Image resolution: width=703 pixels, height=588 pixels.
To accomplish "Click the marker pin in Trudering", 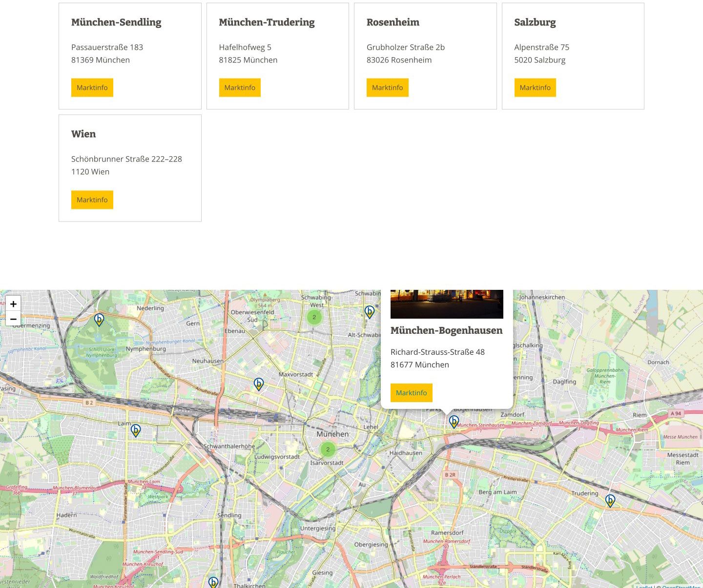I will tap(610, 500).
